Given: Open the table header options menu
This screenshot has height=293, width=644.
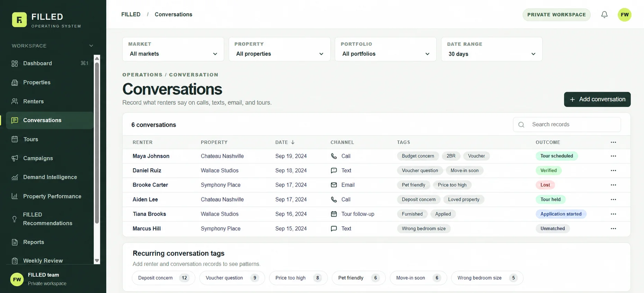Looking at the screenshot, I should (x=613, y=142).
